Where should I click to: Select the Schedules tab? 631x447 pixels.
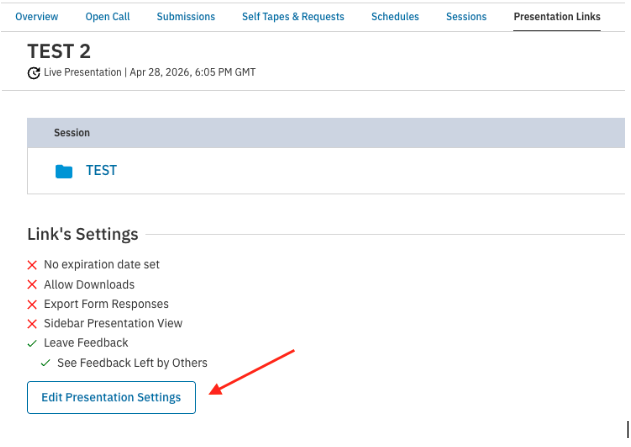[x=395, y=16]
